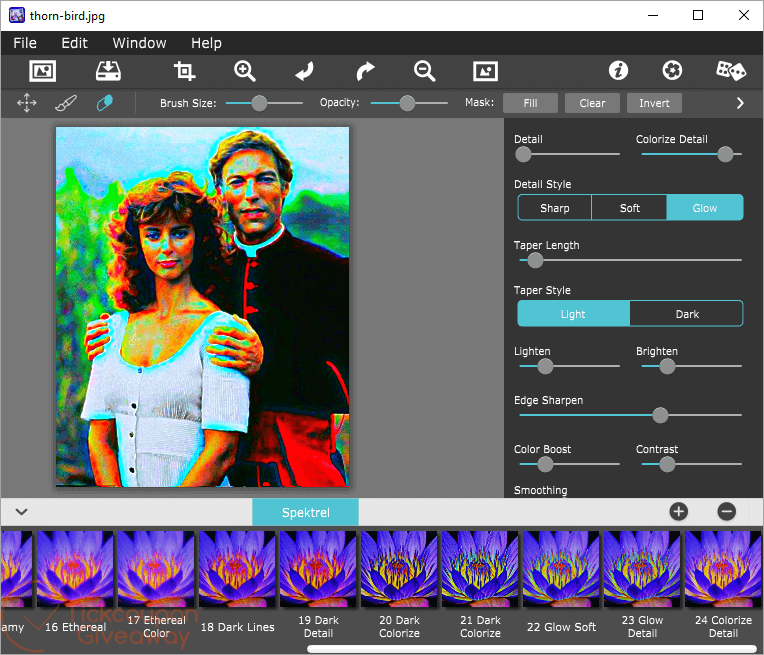Set Detail Style to Glow
The image size is (764, 655).
(x=705, y=208)
